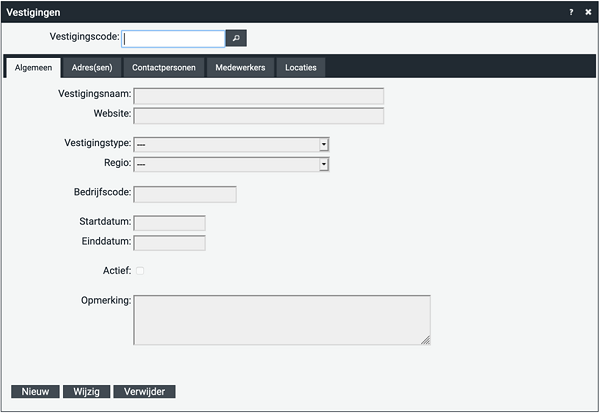This screenshot has width=600, height=413.
Task: Click the Nieuw button
Action: pyautogui.click(x=35, y=392)
